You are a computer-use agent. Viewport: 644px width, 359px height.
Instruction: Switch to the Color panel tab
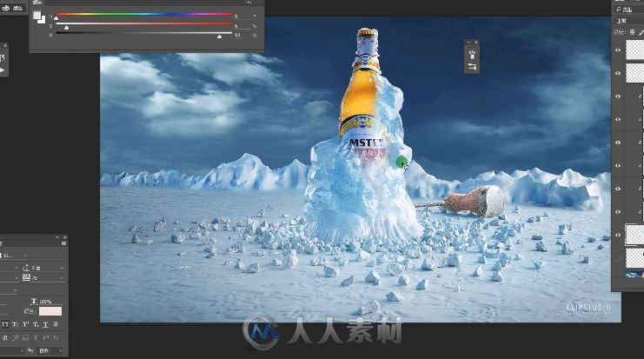37,2
